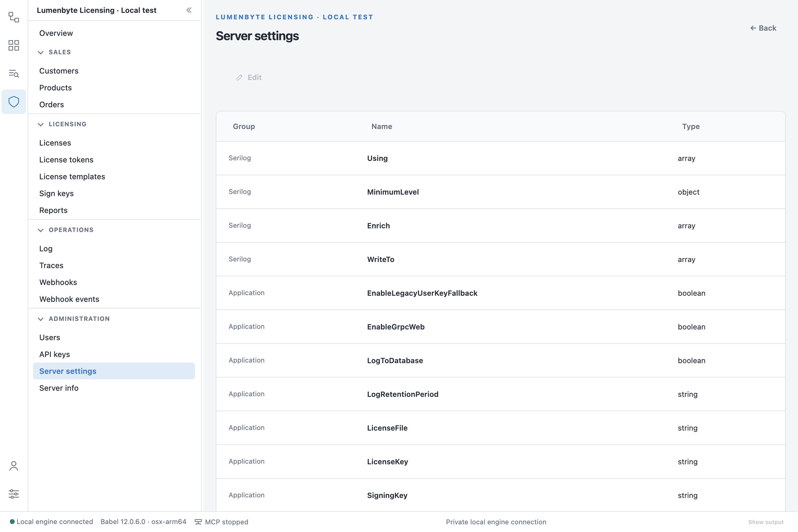The height and width of the screenshot is (532, 798).
Task: Open the Log page
Action: click(x=114, y=249)
